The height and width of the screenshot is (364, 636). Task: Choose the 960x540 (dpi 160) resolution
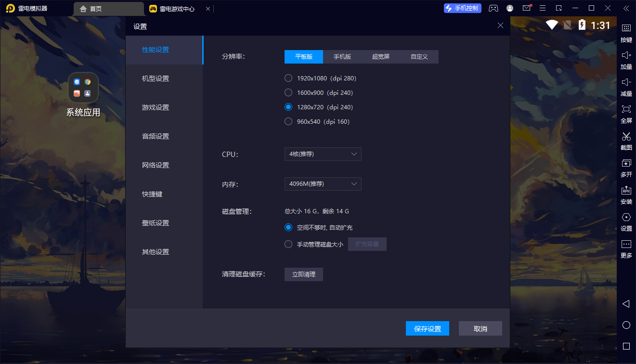point(288,121)
